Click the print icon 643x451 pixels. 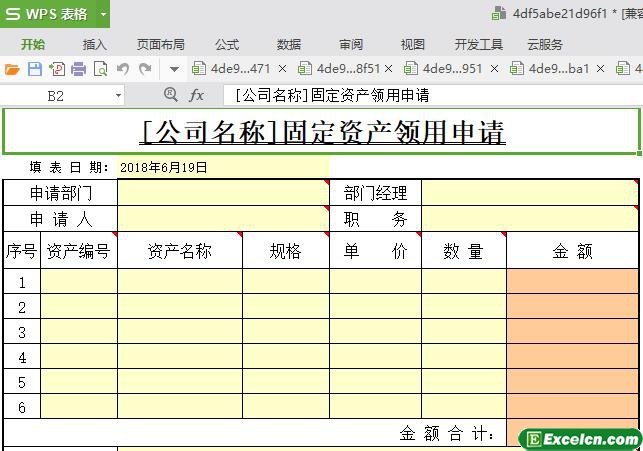[78, 69]
